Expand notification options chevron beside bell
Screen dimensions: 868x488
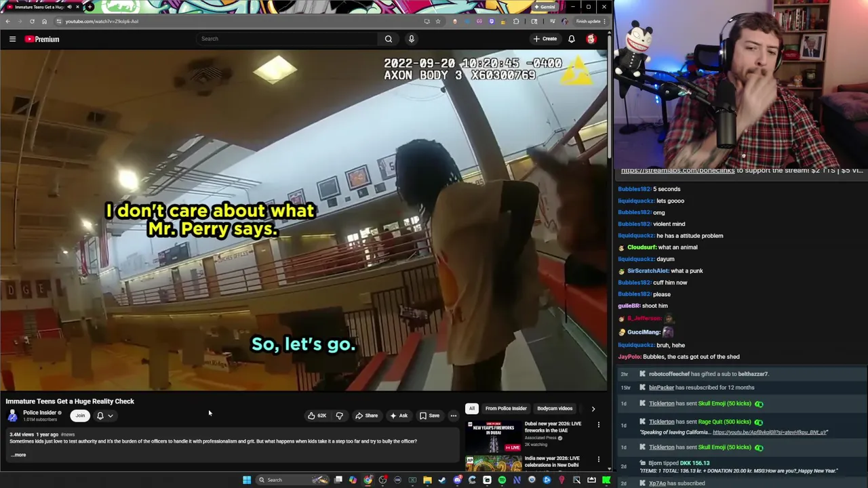pyautogui.click(x=111, y=415)
